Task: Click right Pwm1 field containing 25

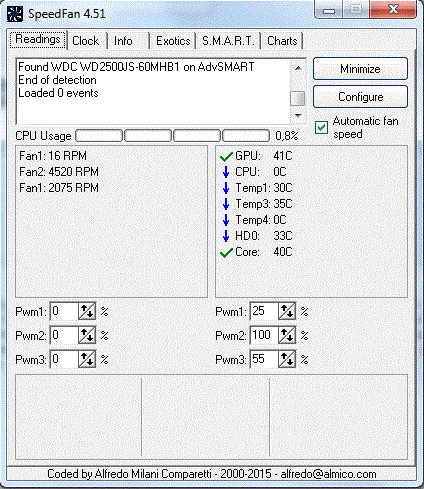Action: point(264,311)
